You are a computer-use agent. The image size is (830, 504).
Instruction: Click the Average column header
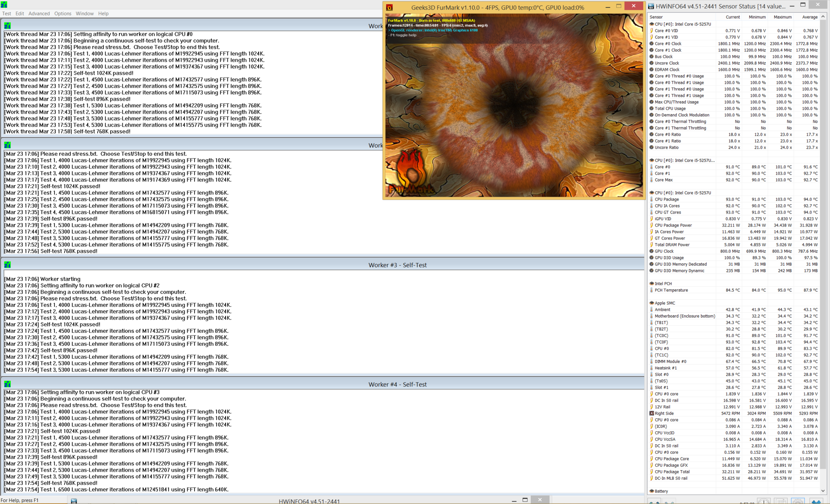pos(807,17)
